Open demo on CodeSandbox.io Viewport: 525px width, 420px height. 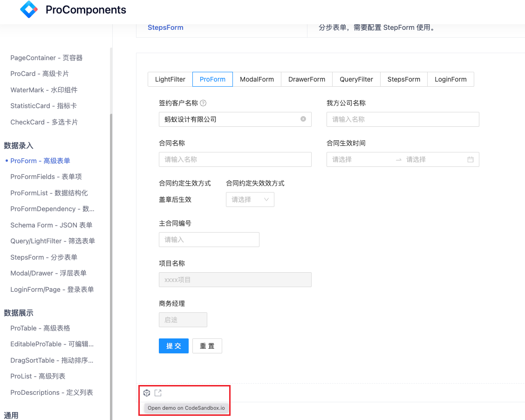pyautogui.click(x=147, y=392)
